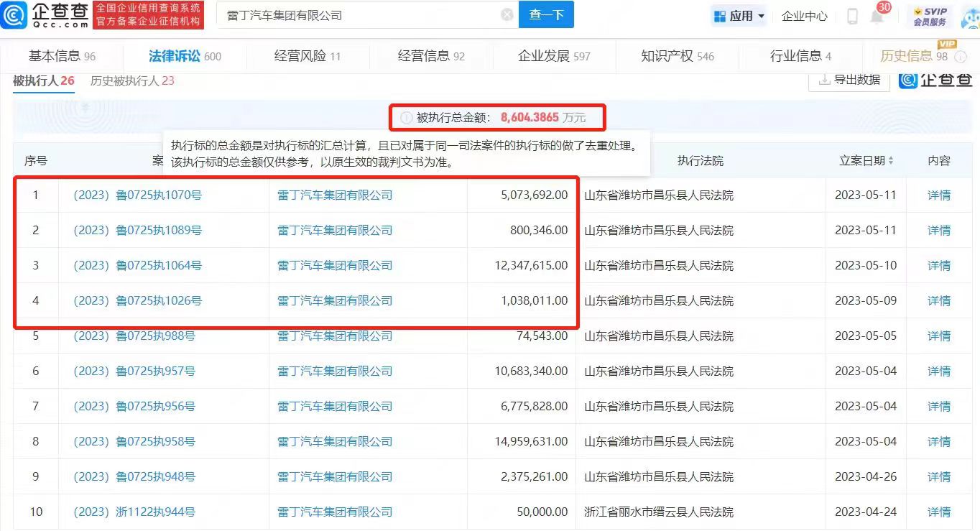Select the 历史被执行人 23 sub-tab
This screenshot has width=980, height=531.
tap(132, 80)
